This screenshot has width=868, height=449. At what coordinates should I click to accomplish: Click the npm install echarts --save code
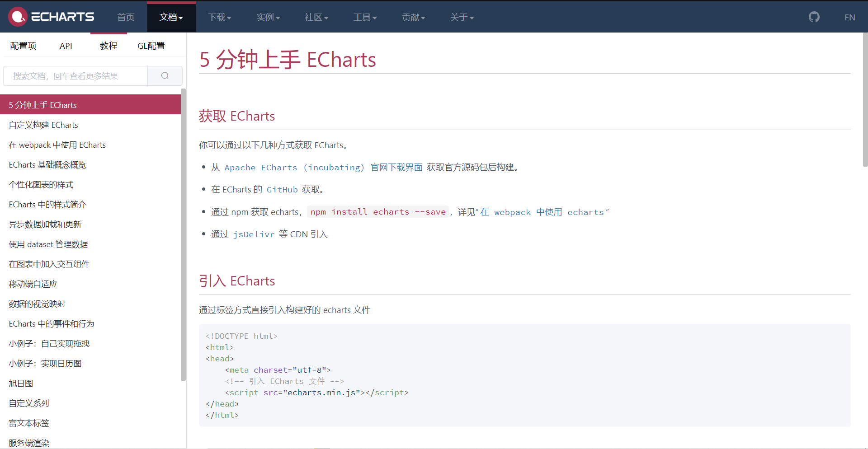coord(378,212)
